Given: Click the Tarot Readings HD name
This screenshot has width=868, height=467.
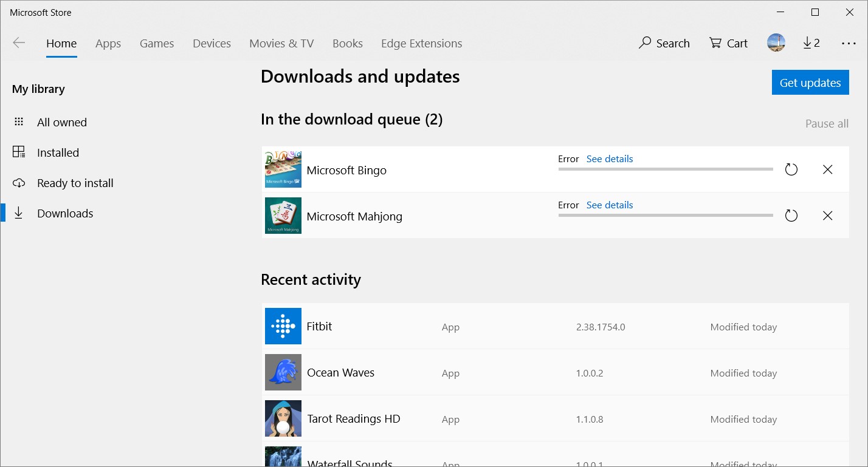Looking at the screenshot, I should [354, 418].
